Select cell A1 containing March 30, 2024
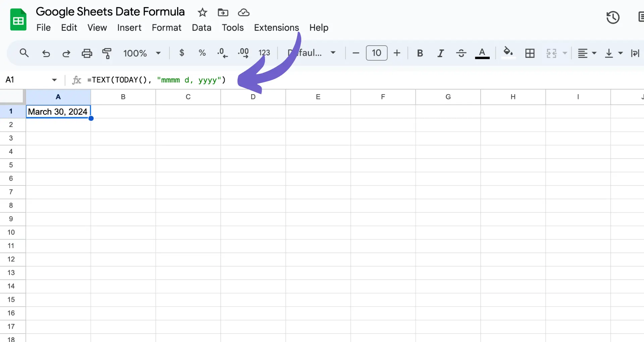The height and width of the screenshot is (342, 644). coord(58,111)
